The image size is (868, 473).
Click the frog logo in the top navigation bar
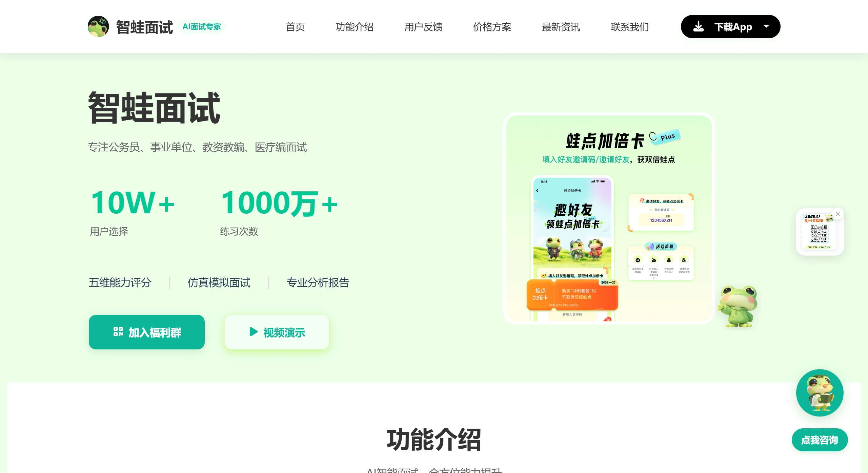(98, 26)
